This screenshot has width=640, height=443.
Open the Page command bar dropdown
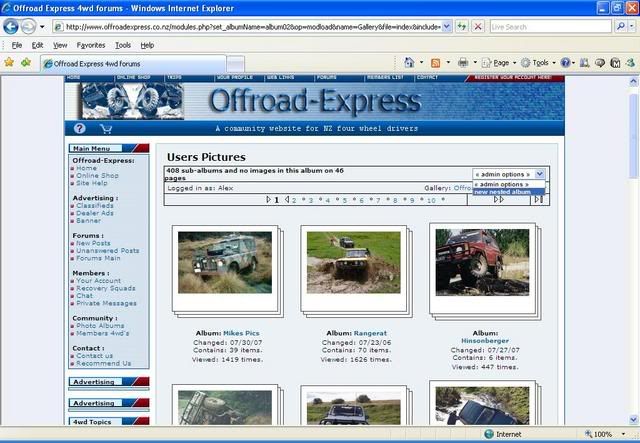(x=499, y=63)
